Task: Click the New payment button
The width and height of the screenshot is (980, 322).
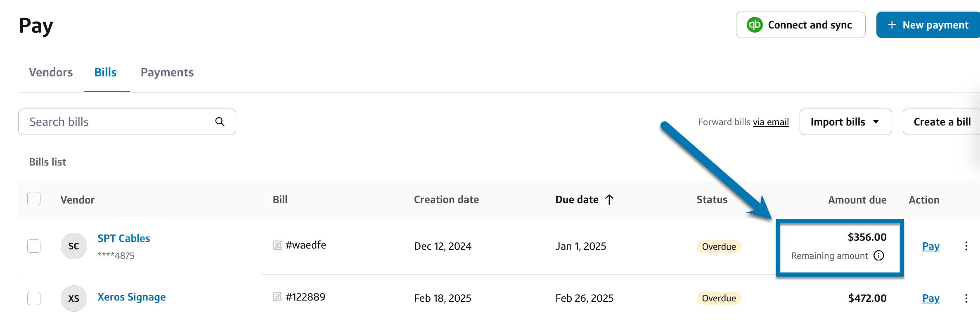Action: (x=928, y=25)
